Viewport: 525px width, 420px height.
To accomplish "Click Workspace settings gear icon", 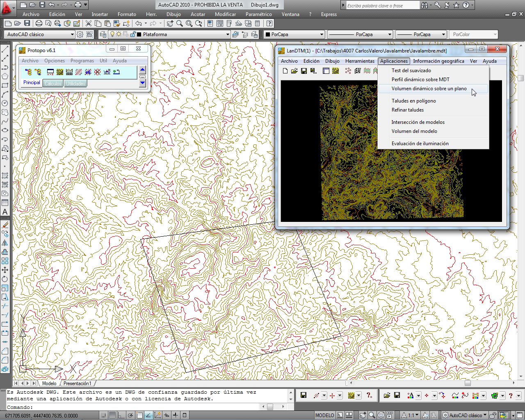I will click(x=80, y=34).
